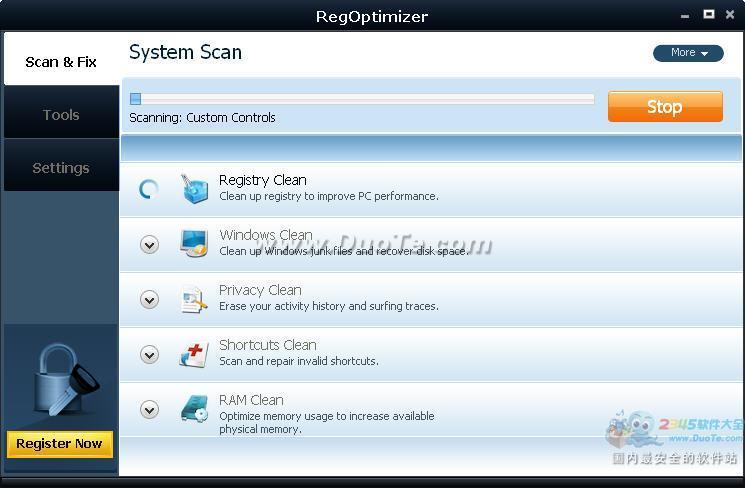Expand the Privacy Clean section chevron
Viewport: 745px width, 488px height.
[149, 300]
